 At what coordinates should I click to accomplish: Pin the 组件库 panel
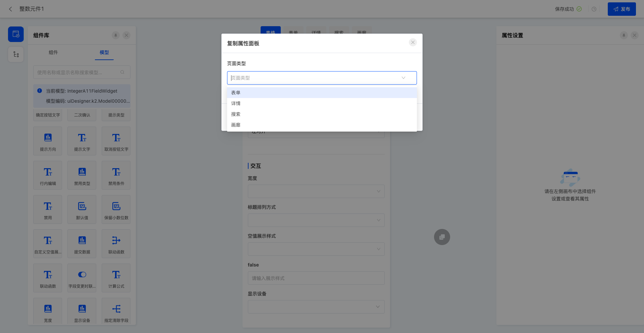116,35
